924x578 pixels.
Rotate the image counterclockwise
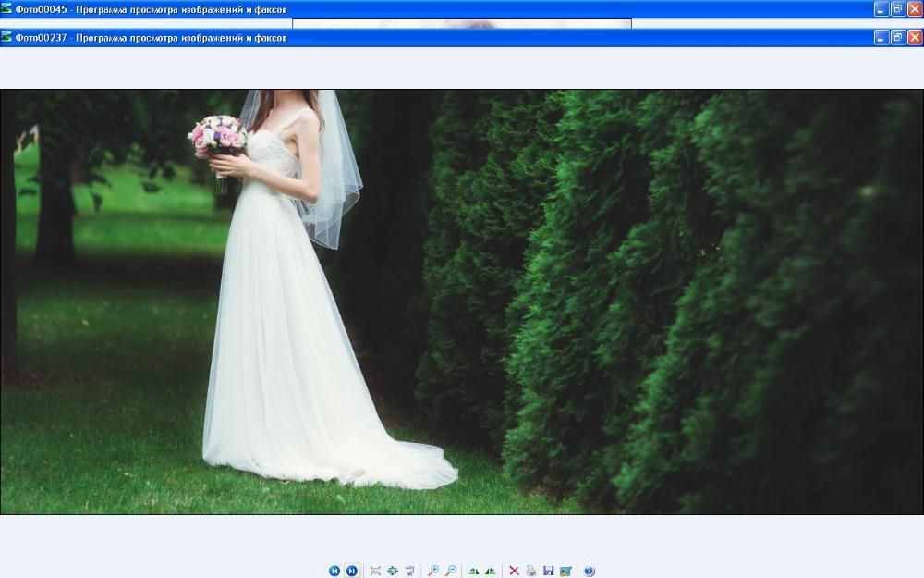tap(491, 571)
